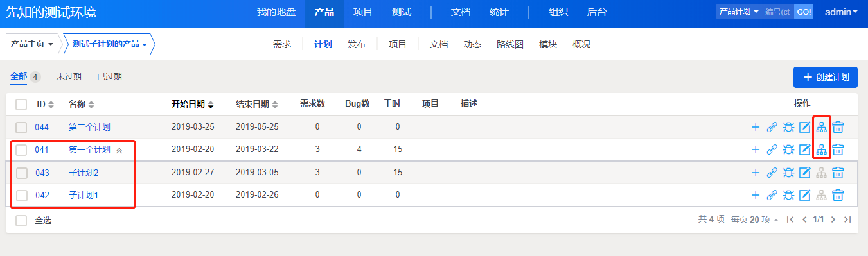This screenshot has height=256, width=868.
Task: Delete 子计划1 using its trash icon
Action: tap(838, 195)
